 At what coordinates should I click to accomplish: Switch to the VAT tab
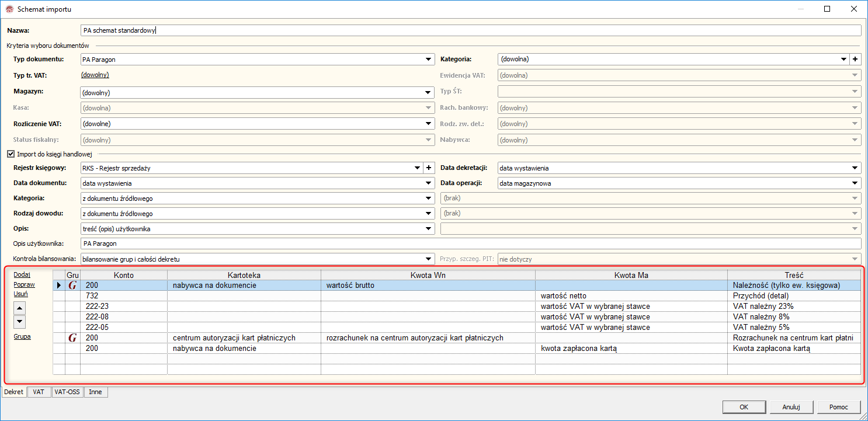coord(39,392)
